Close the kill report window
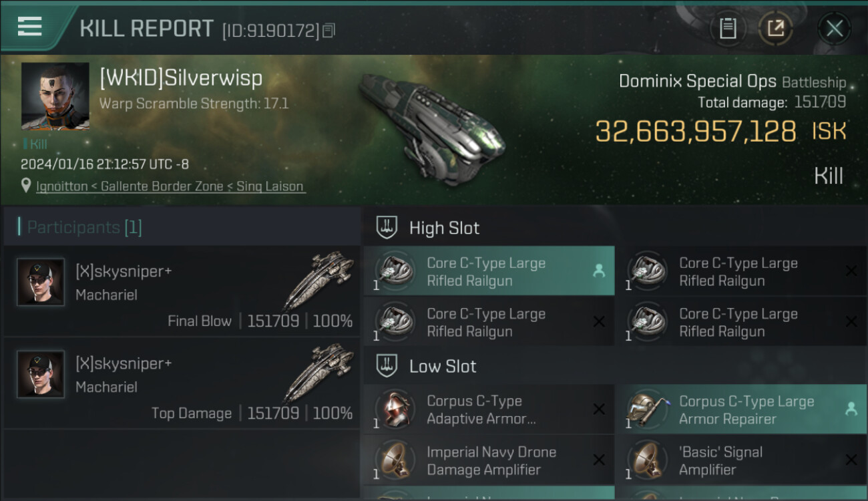This screenshot has height=501, width=868. (834, 28)
